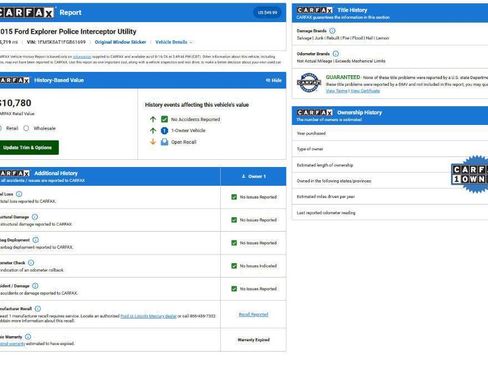Open info icon beside Structural Damage
488x366 pixels.
[35, 217]
